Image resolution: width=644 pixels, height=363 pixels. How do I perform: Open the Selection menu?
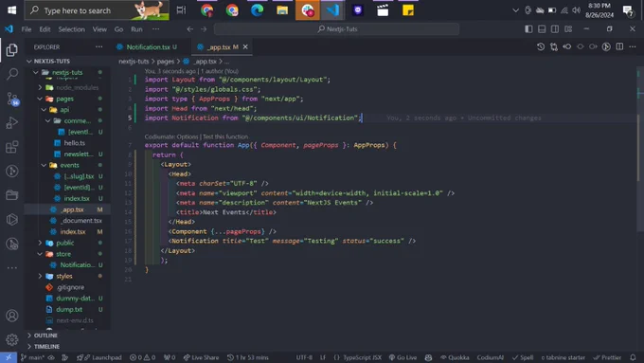(71, 29)
